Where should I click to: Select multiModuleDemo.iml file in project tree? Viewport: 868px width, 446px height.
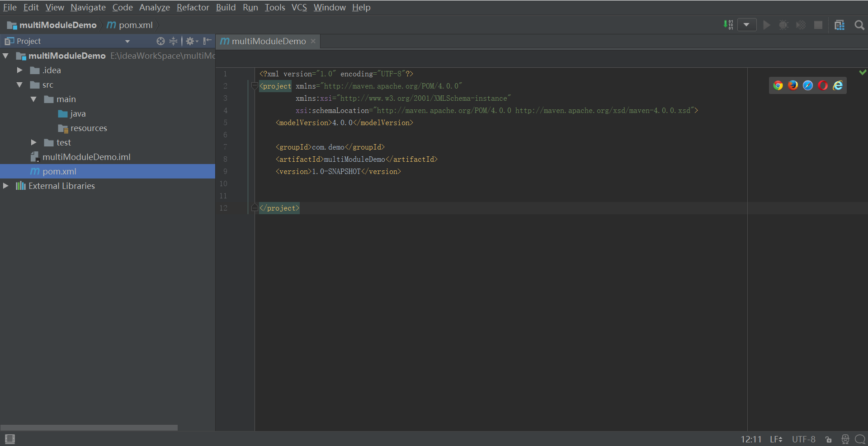(x=86, y=157)
